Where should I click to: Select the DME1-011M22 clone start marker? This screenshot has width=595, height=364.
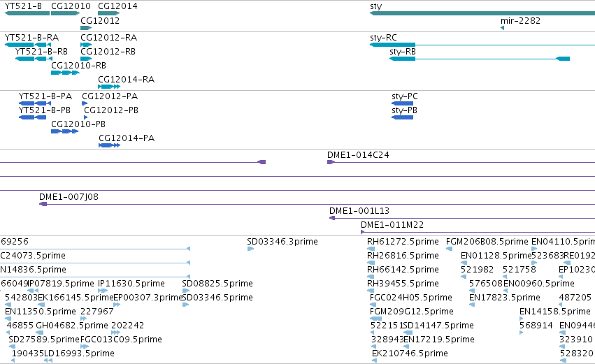click(363, 232)
